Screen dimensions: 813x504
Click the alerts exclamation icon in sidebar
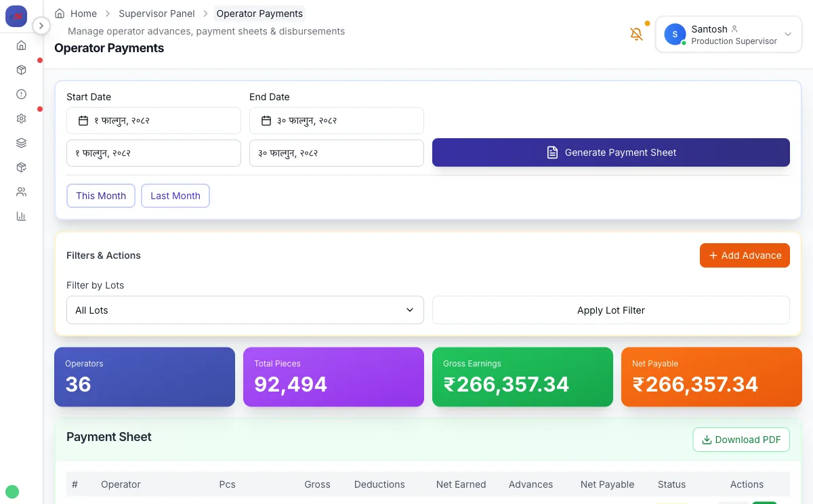(21, 93)
